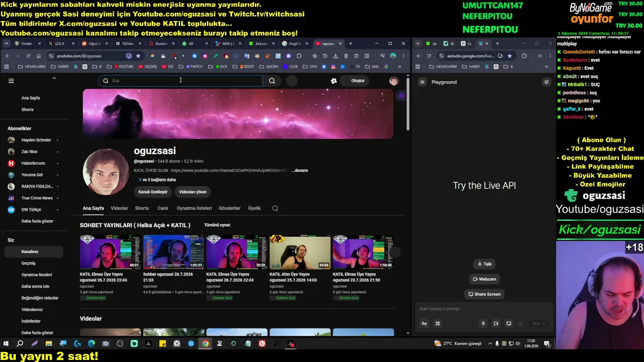Open Shorts in the YouTube sidebar
The image size is (644, 362).
pos(28,110)
